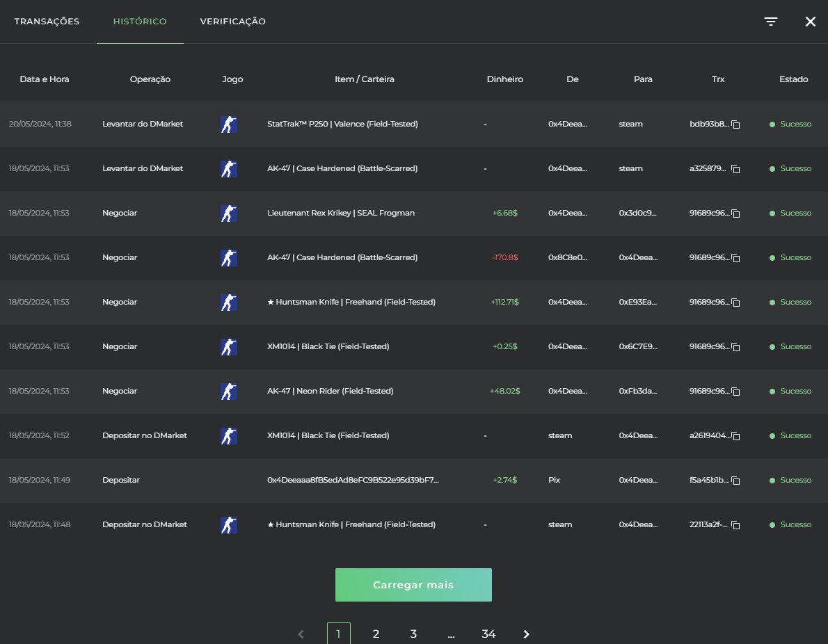Go to page 2
The image size is (828, 644).
[376, 634]
